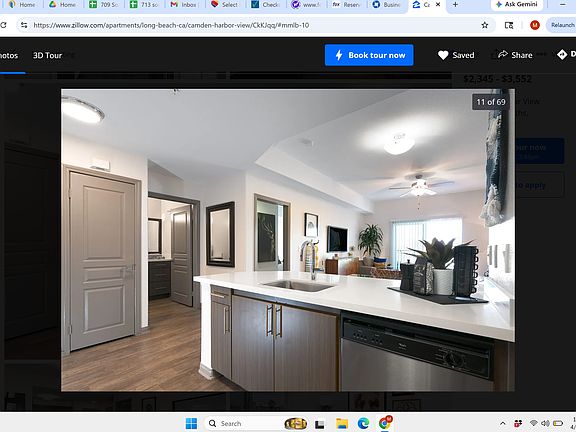Click the Wi-Fi network tray icon
The height and width of the screenshot is (432, 576).
[x=534, y=424]
